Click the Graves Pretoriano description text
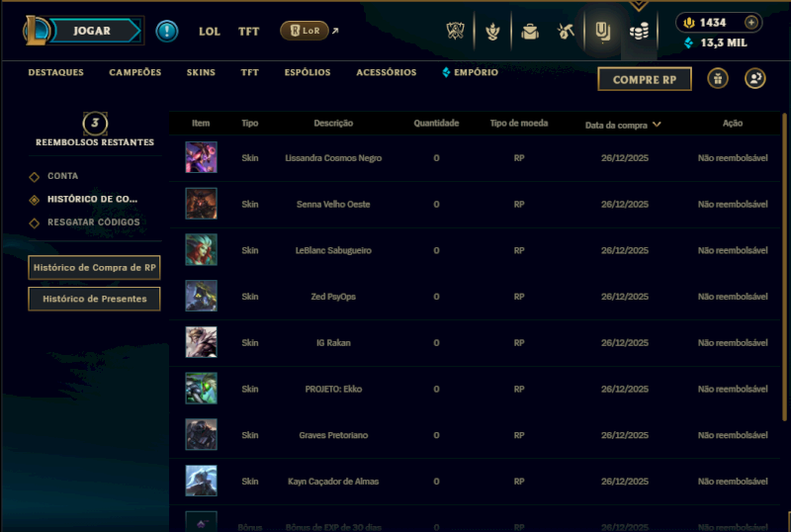The height and width of the screenshot is (532, 791). [x=333, y=435]
